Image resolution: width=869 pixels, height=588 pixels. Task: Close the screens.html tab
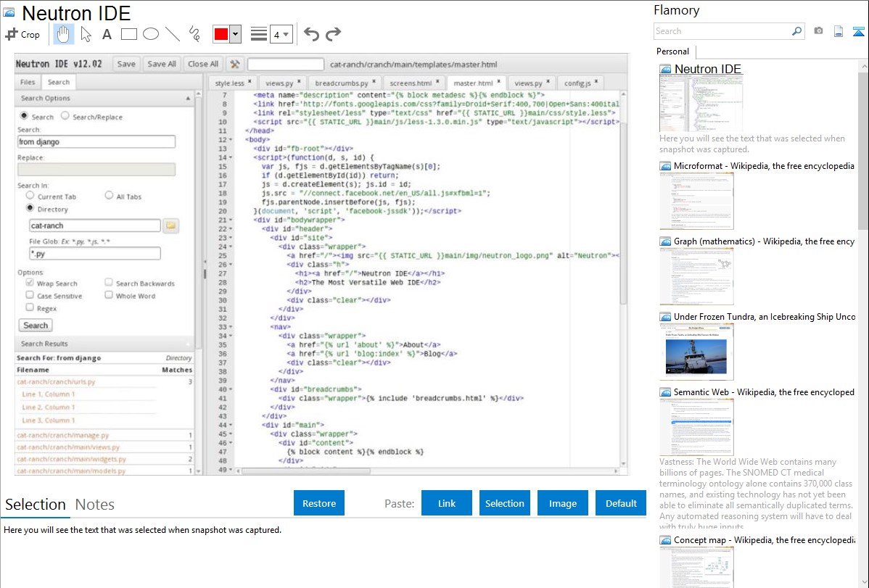tap(438, 81)
